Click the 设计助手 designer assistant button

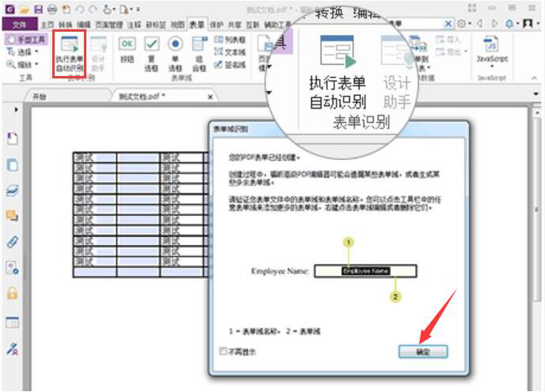(x=98, y=54)
